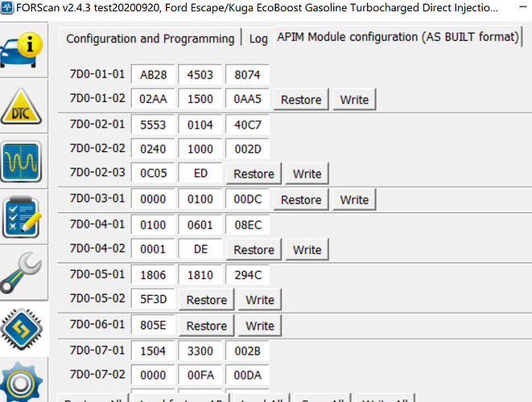Open the oscilloscope live data section
The width and height of the screenshot is (532, 402).
(21, 162)
